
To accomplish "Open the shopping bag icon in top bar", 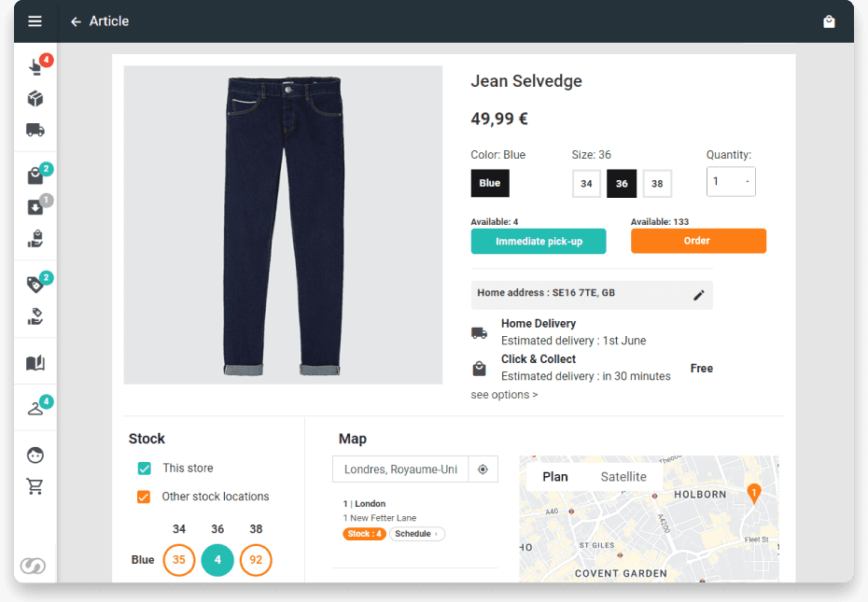I will pos(829,21).
